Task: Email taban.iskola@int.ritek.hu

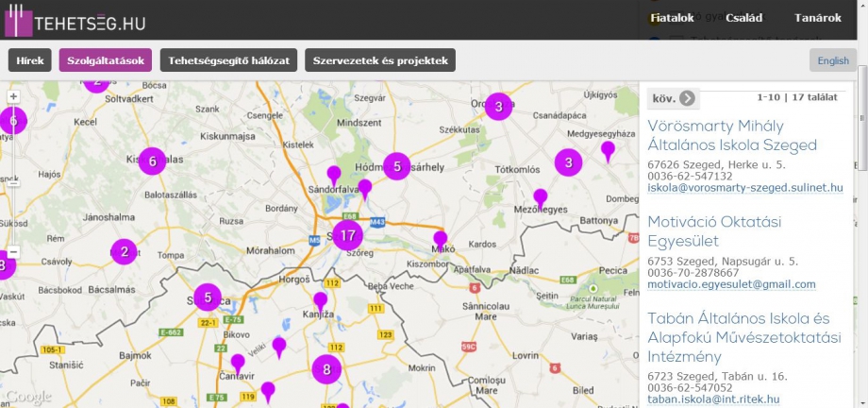Action: 713,399
